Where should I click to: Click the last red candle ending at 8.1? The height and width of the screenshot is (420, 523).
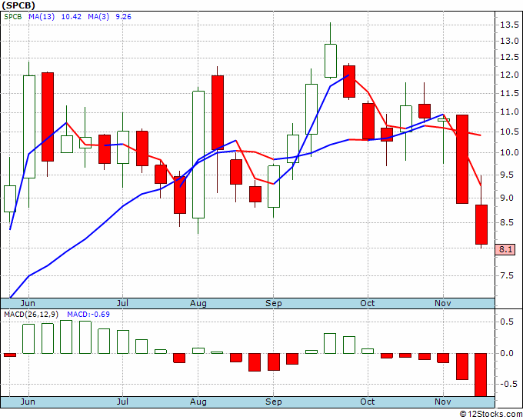[481, 225]
